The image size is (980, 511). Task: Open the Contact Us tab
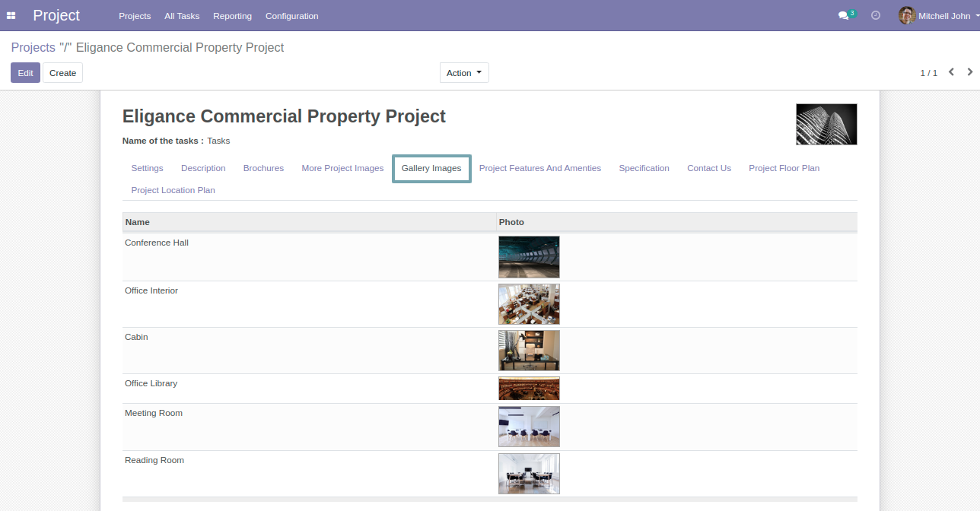pos(709,168)
